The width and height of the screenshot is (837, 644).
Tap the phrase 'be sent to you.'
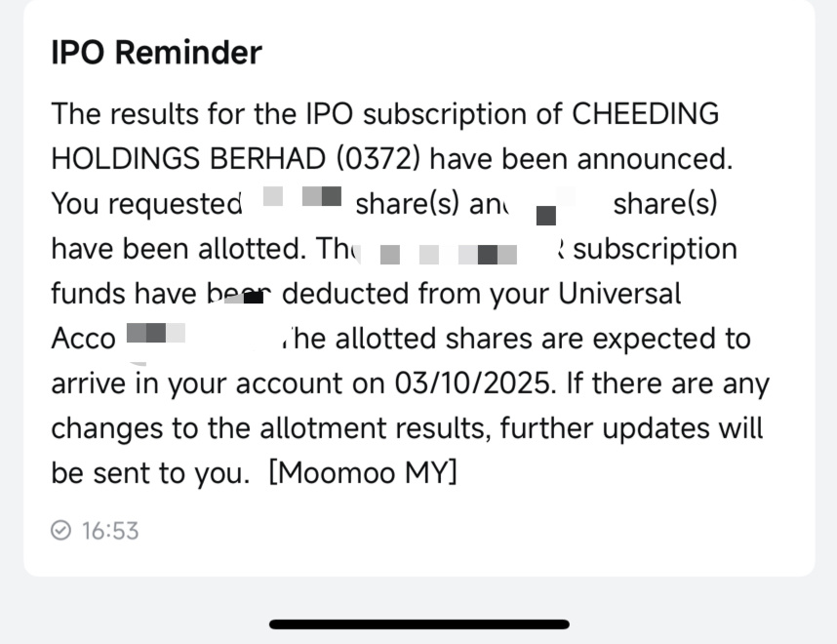click(150, 473)
